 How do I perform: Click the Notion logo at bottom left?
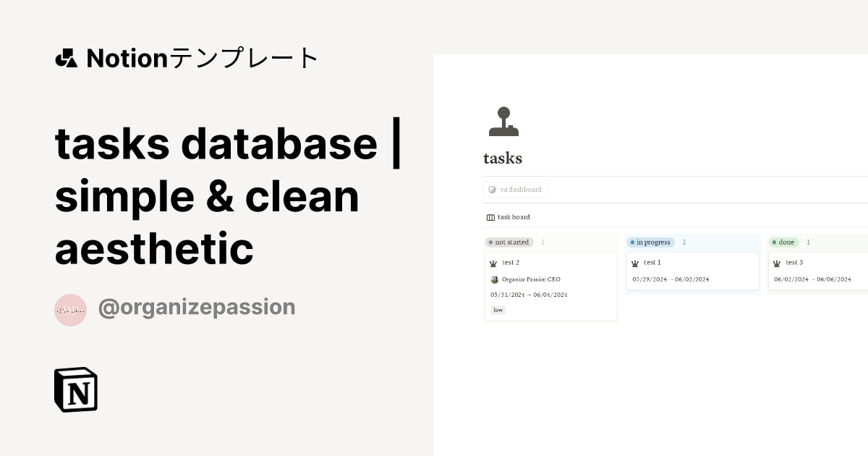(76, 389)
